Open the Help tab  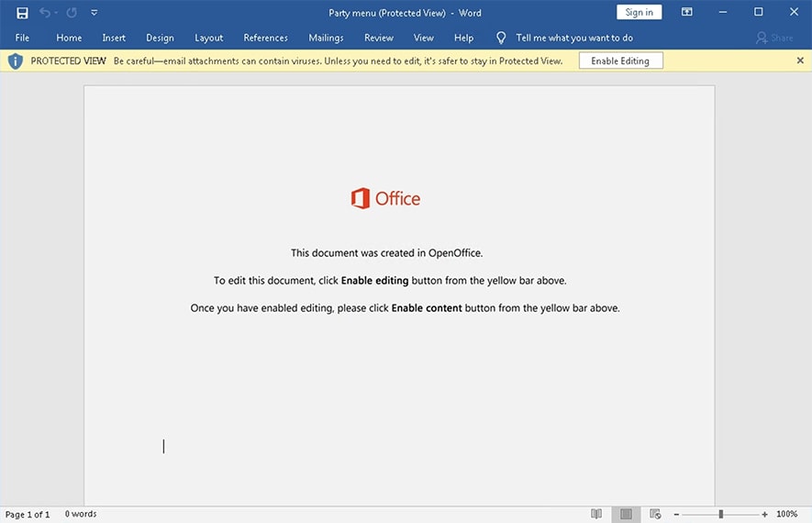coord(463,38)
